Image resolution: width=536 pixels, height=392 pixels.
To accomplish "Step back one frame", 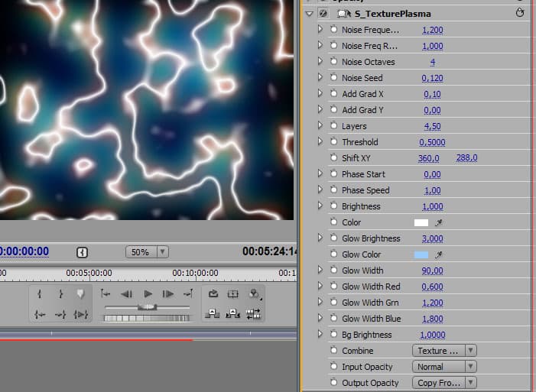I will pos(127,294).
